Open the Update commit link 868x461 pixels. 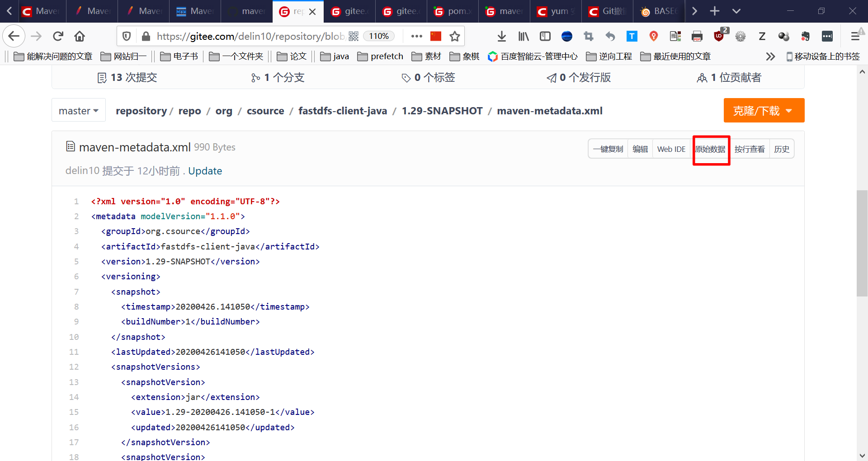point(205,171)
